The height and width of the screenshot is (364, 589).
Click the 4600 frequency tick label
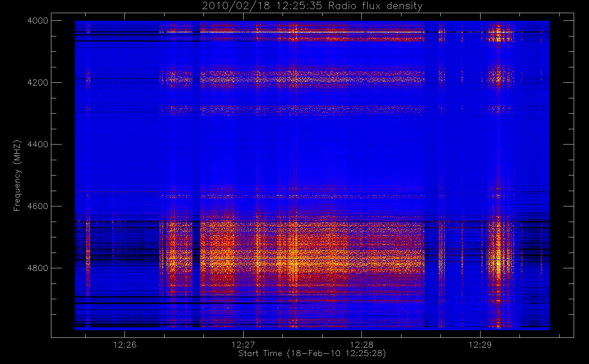point(38,206)
